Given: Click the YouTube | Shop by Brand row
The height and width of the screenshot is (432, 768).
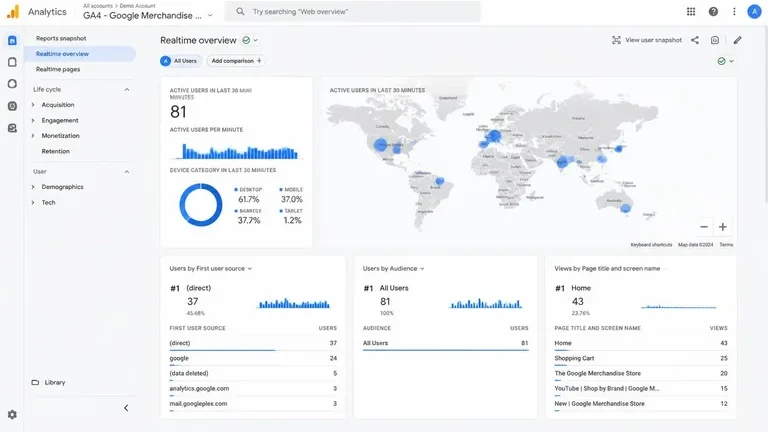Looking at the screenshot, I should 641,388.
